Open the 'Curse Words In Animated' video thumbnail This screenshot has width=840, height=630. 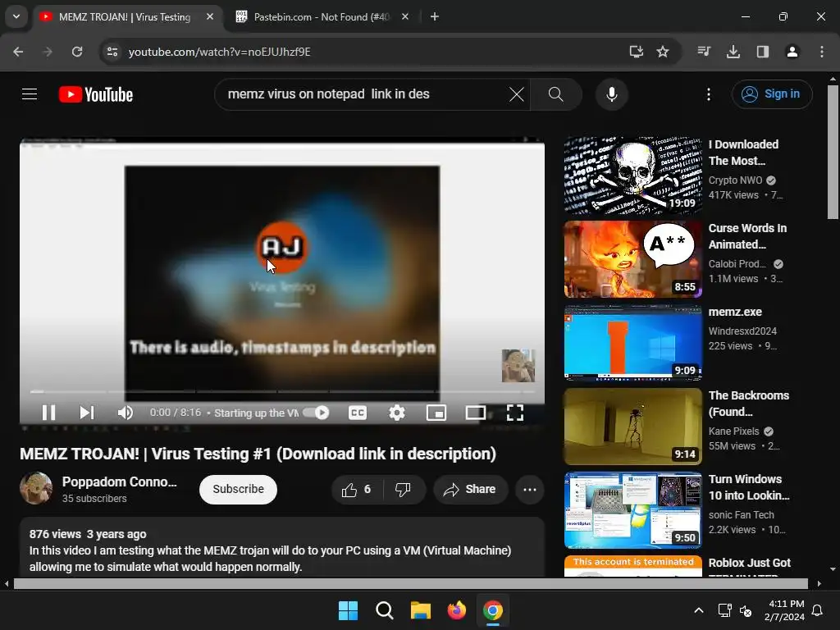pos(632,258)
